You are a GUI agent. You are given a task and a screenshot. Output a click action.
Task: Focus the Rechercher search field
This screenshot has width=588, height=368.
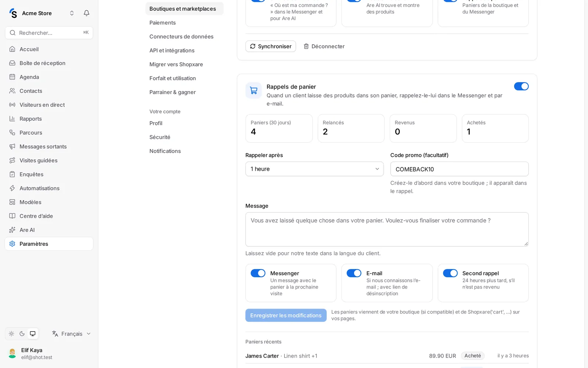point(49,33)
